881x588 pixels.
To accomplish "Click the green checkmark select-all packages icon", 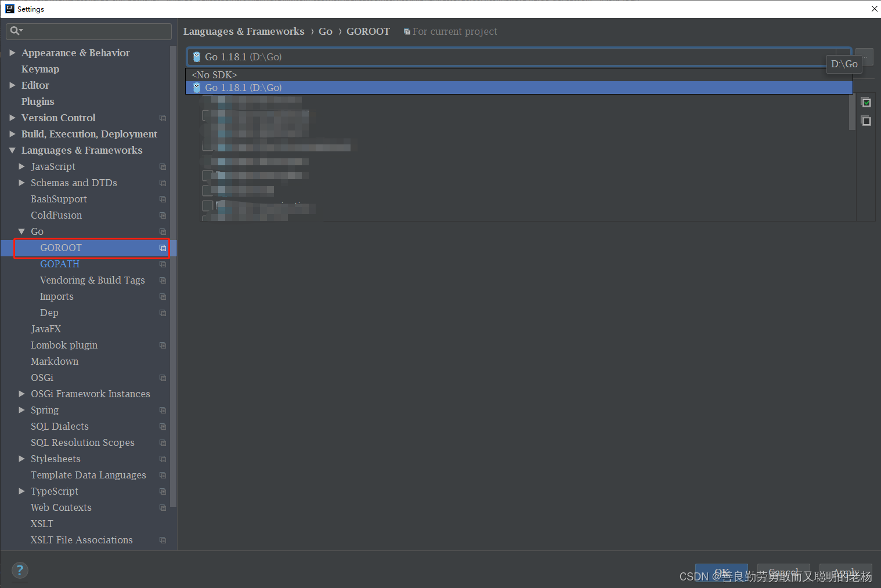I will pyautogui.click(x=866, y=102).
